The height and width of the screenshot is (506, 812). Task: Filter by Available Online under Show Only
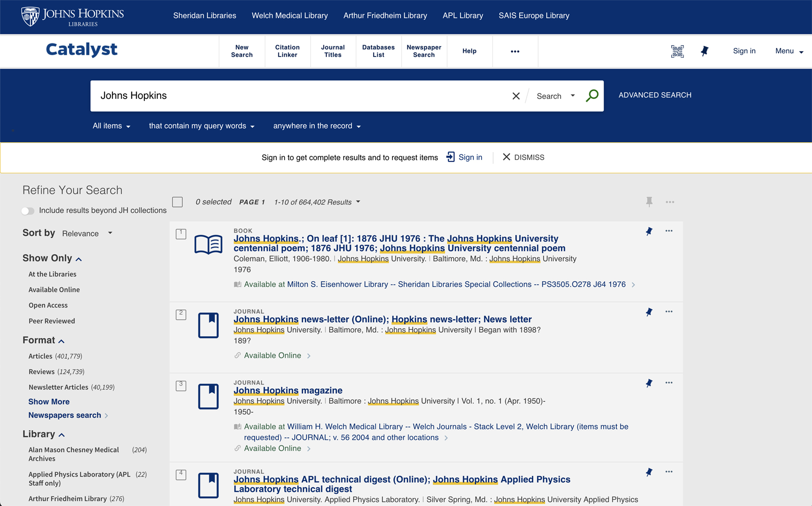[54, 290]
